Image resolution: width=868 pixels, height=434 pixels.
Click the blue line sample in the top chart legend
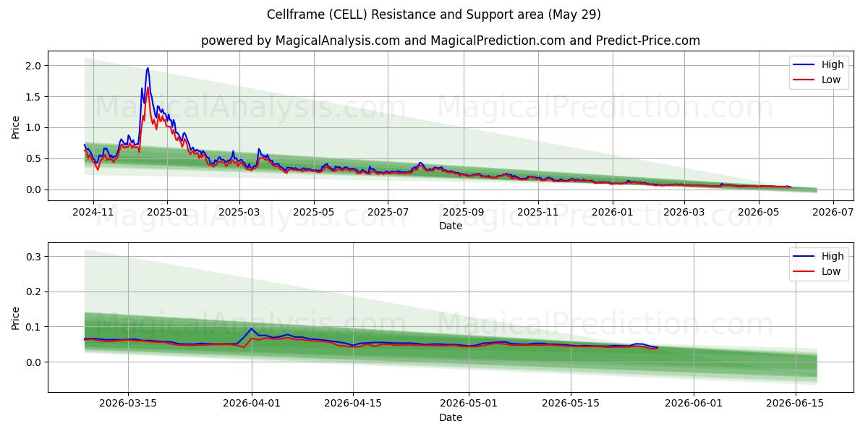pyautogui.click(x=804, y=64)
